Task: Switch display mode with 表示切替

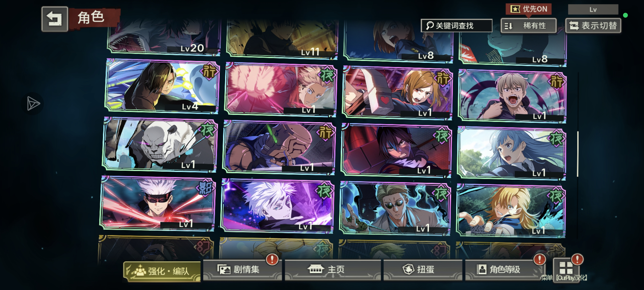Action: (593, 26)
